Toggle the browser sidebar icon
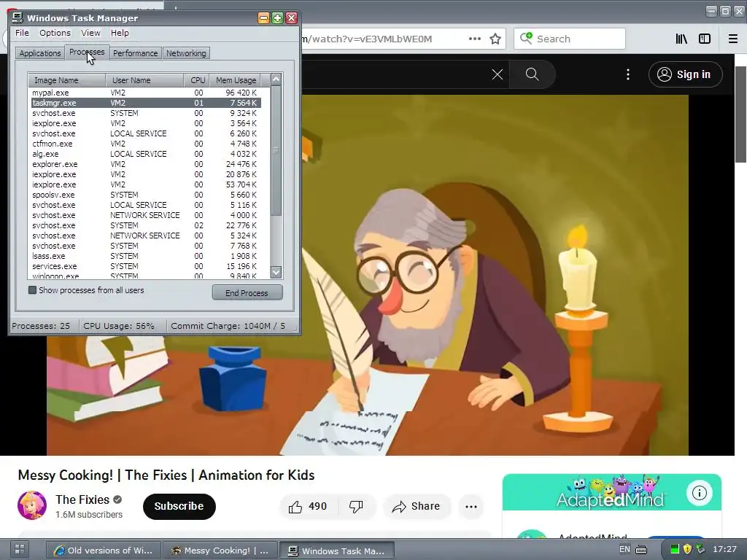Viewport: 747px width, 560px height. click(x=705, y=39)
